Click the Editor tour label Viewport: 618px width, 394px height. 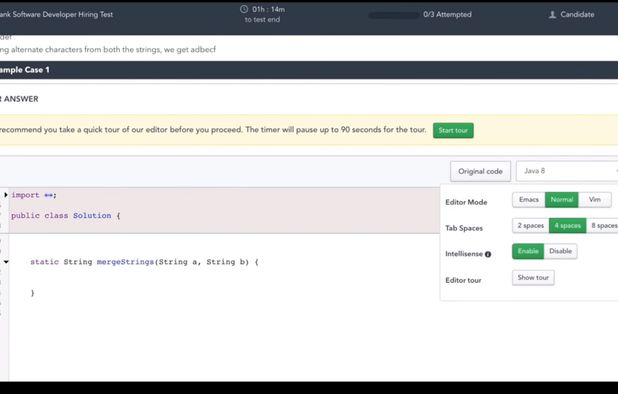pyautogui.click(x=463, y=280)
